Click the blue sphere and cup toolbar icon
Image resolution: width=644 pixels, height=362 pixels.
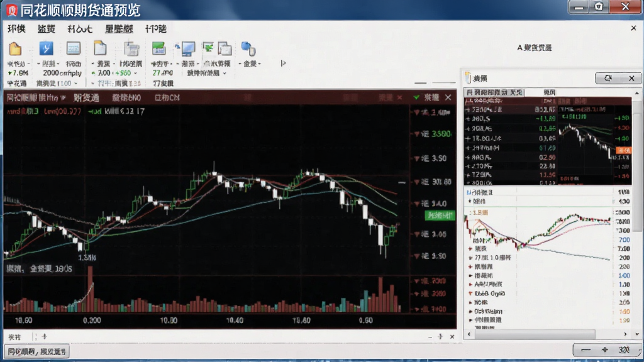click(x=248, y=48)
